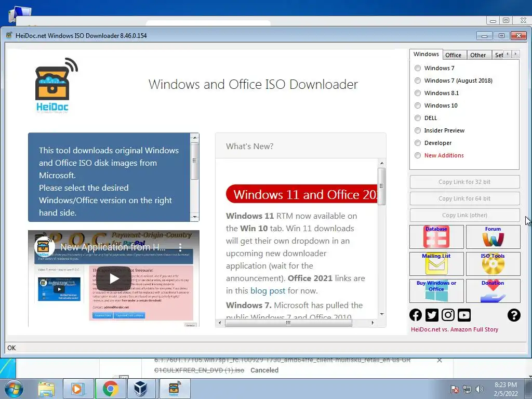532x399 pixels.
Task: Click the Windows 11 and Office red banner
Action: point(302,194)
